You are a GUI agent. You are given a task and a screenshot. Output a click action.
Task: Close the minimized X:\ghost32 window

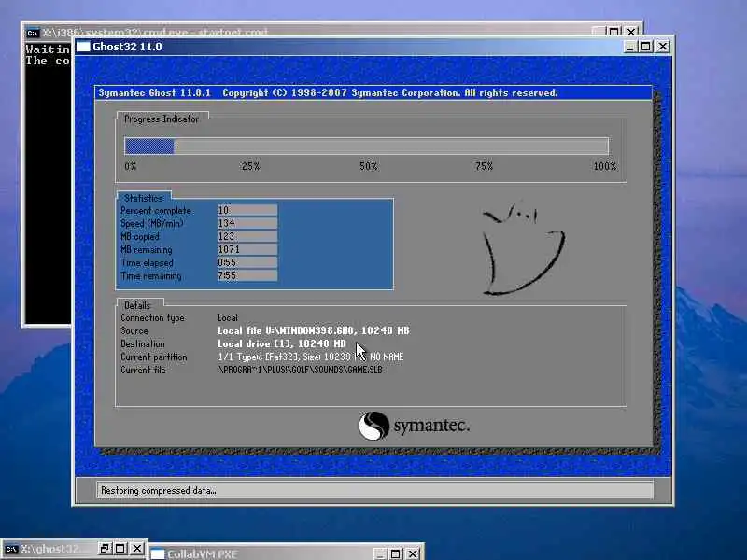(x=136, y=549)
